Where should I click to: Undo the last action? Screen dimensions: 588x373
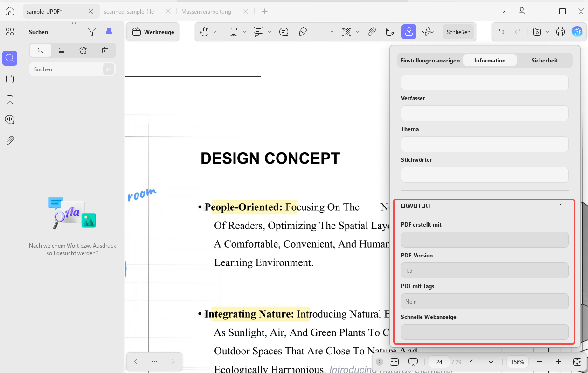click(501, 32)
